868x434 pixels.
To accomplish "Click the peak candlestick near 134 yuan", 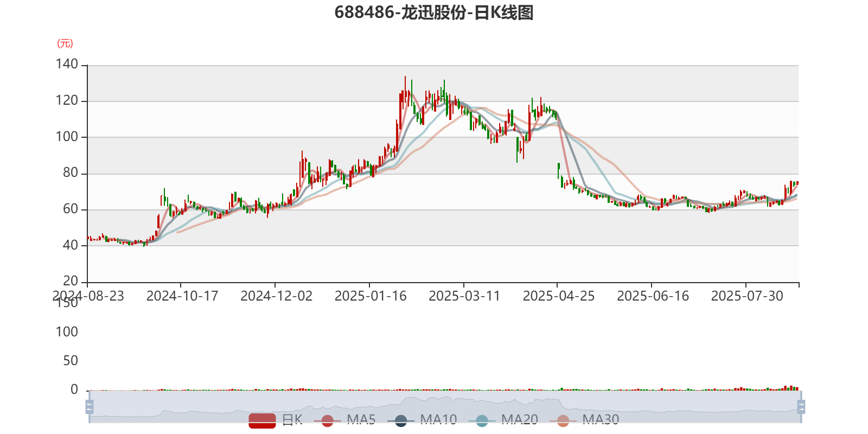I will (405, 90).
